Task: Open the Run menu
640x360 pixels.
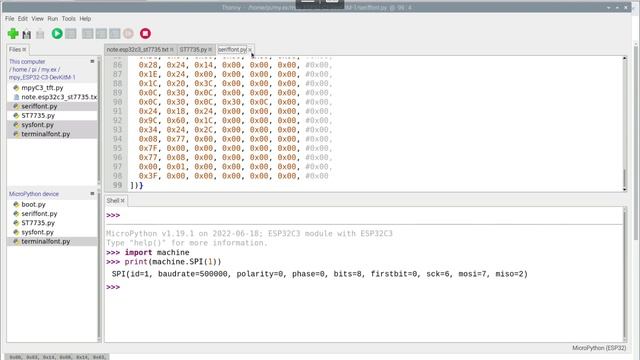Action: pos(53,19)
